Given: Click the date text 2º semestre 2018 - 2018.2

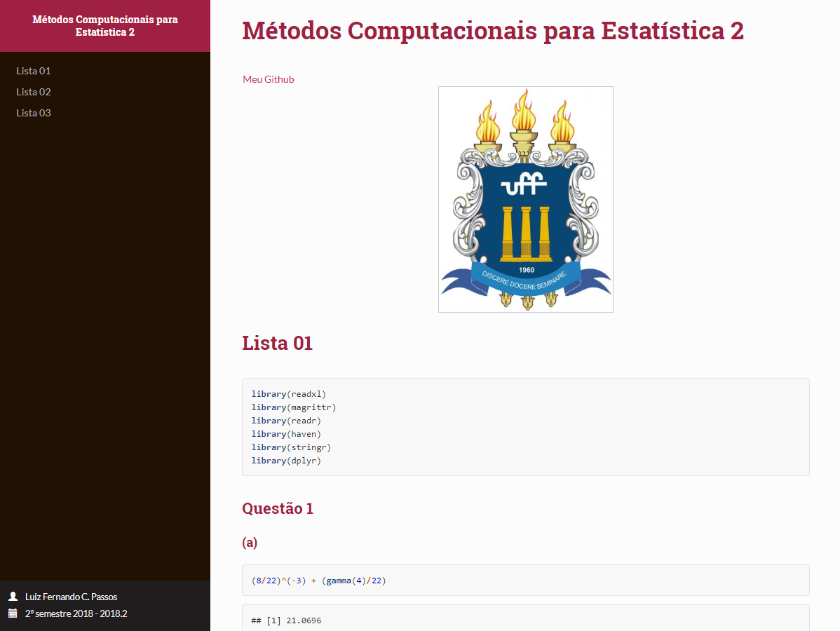Looking at the screenshot, I should (x=76, y=613).
